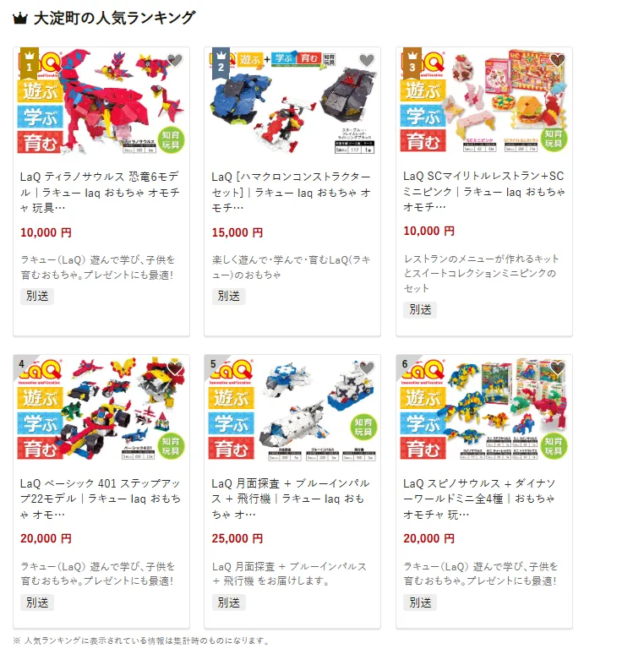Click heart icon on 月面探査 item

click(x=367, y=368)
